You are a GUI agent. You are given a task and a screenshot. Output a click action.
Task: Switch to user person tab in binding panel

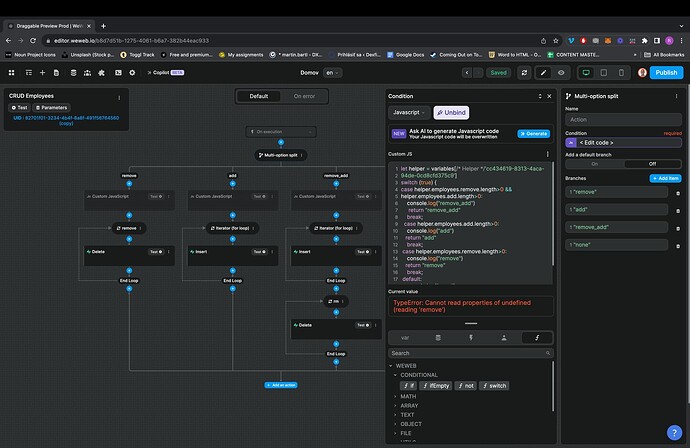tap(504, 338)
